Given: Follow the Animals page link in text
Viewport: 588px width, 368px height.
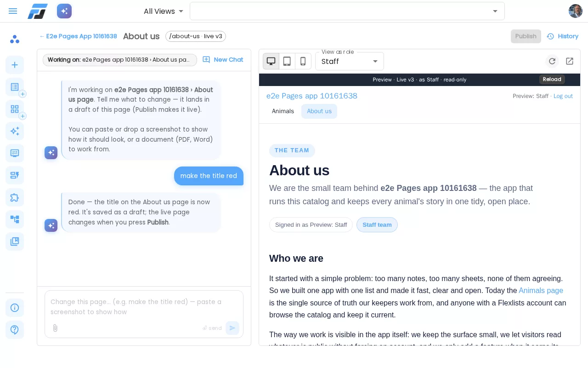Looking at the screenshot, I should pyautogui.click(x=541, y=291).
